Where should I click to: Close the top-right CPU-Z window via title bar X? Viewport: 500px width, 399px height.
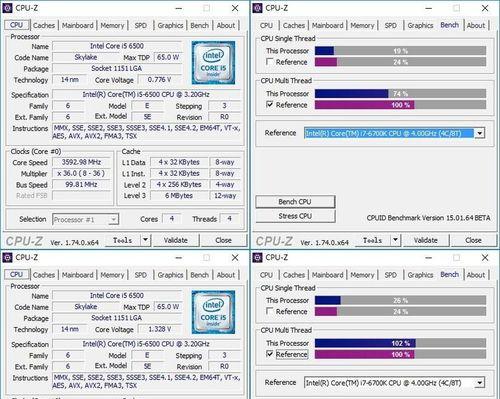tap(485, 8)
